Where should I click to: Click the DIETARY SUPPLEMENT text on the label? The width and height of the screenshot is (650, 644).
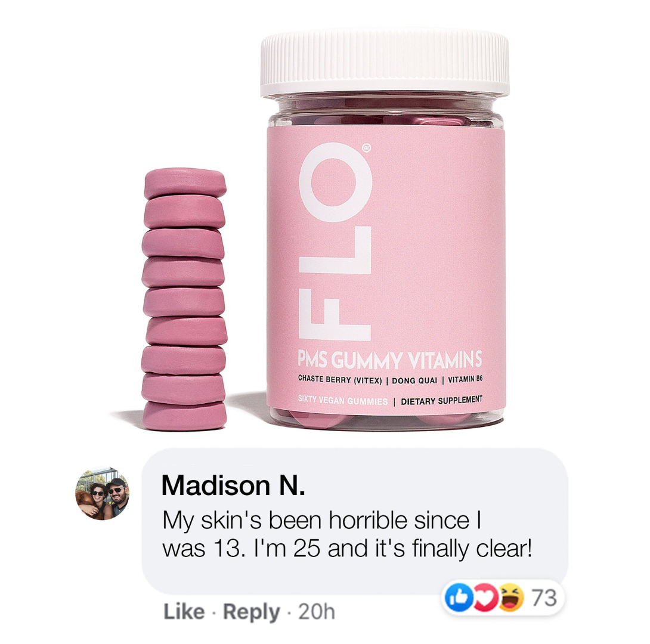coord(441,400)
